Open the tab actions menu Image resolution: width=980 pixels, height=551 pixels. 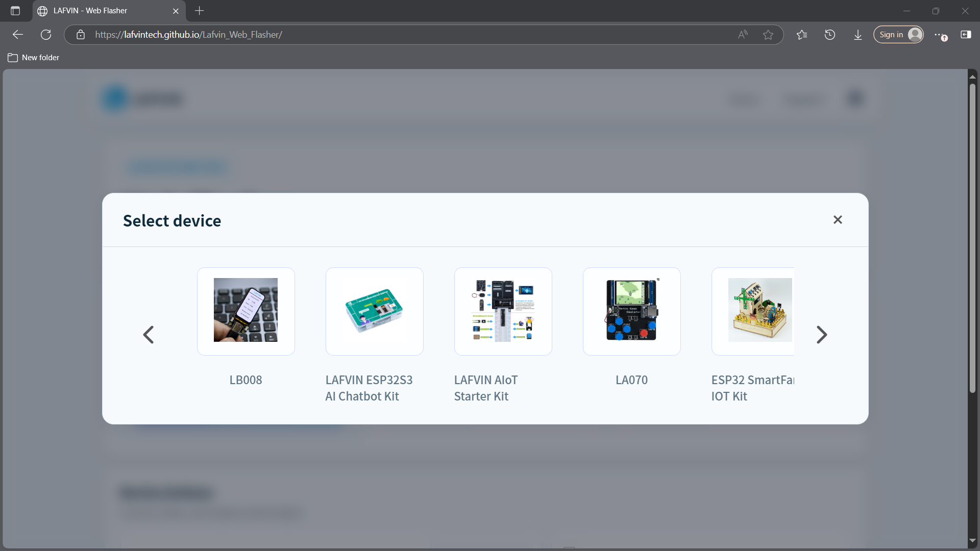coord(15,11)
